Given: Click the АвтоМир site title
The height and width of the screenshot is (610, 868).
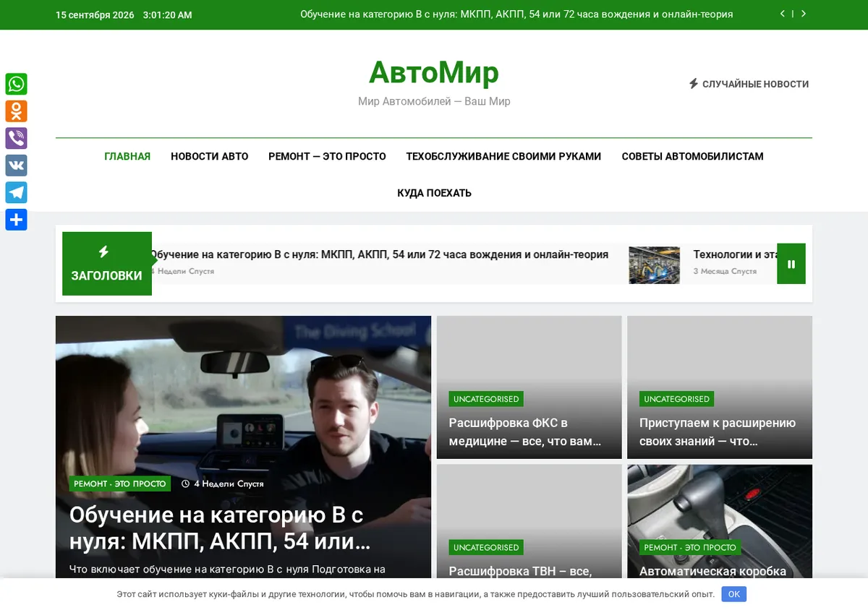Looking at the screenshot, I should [434, 72].
